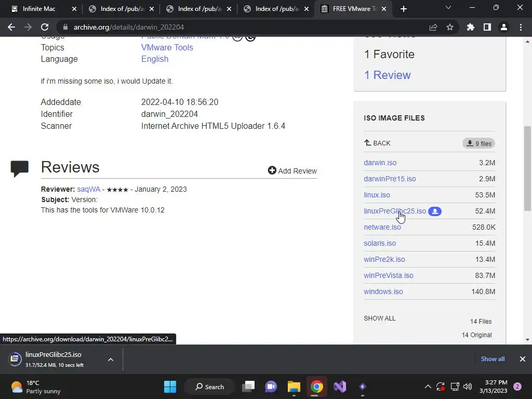Click the 14 Original files text

[x=477, y=335]
